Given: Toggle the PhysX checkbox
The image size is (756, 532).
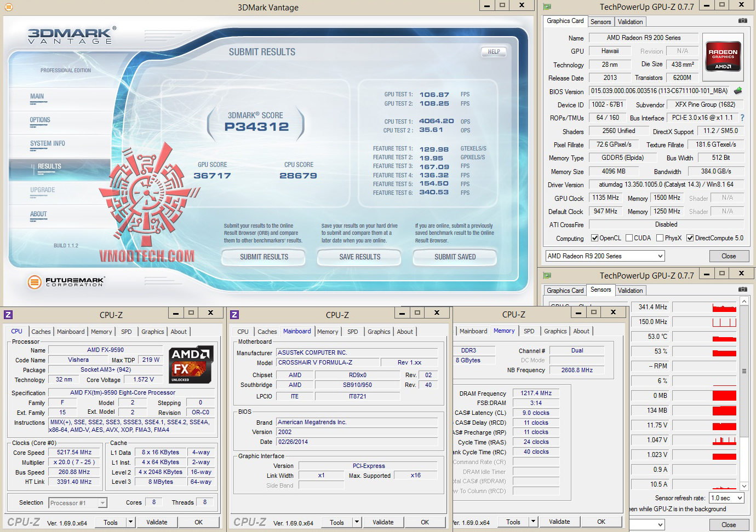Looking at the screenshot, I should [x=660, y=238].
